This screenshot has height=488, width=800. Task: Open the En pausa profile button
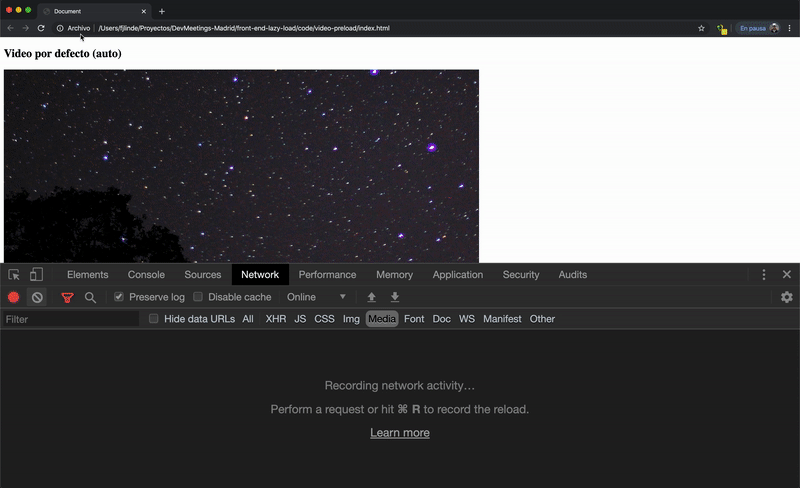(759, 28)
